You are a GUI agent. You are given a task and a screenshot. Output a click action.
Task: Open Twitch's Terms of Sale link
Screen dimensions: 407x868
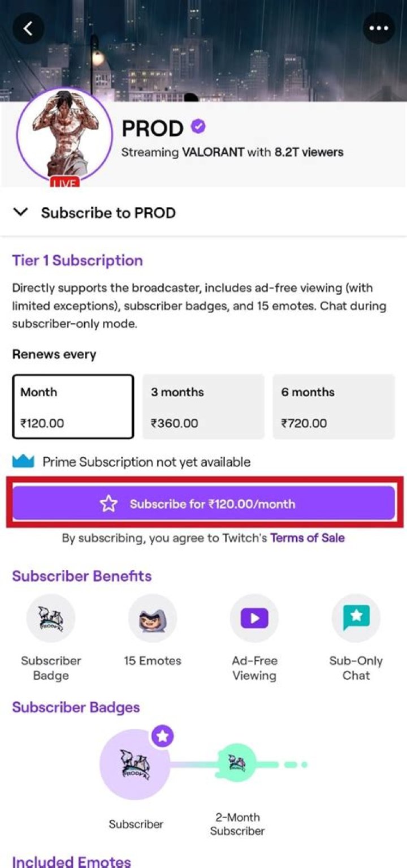307,538
